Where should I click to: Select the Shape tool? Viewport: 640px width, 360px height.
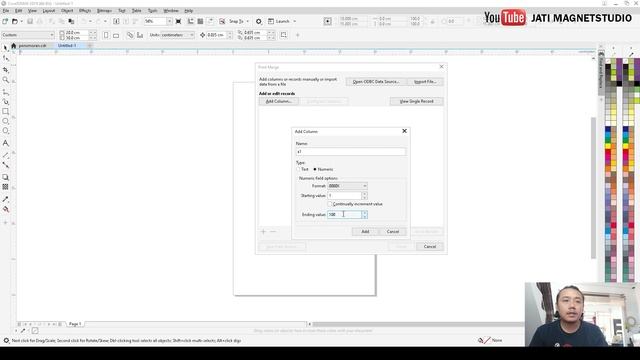[5, 58]
